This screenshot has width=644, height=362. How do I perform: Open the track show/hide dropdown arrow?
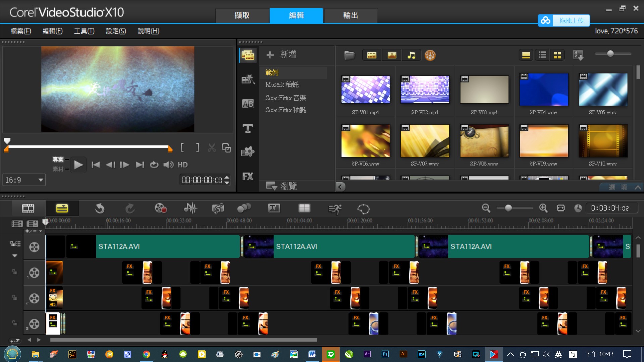15,256
